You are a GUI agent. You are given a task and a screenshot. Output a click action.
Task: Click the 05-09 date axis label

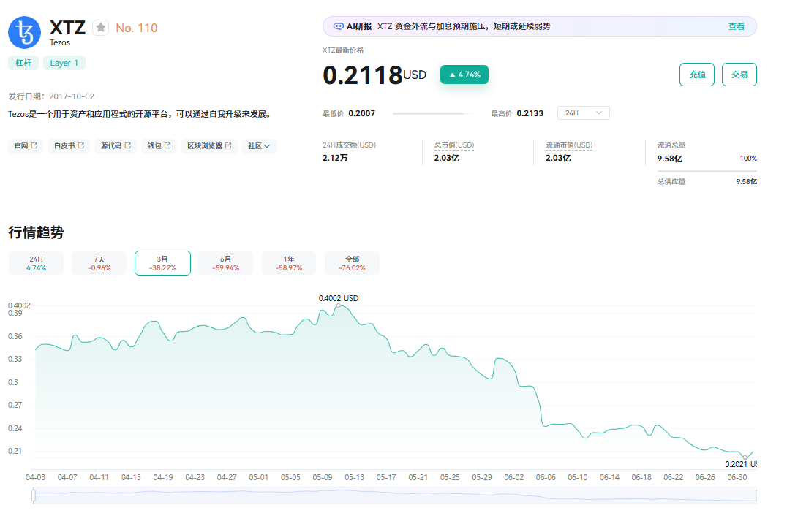point(323,477)
